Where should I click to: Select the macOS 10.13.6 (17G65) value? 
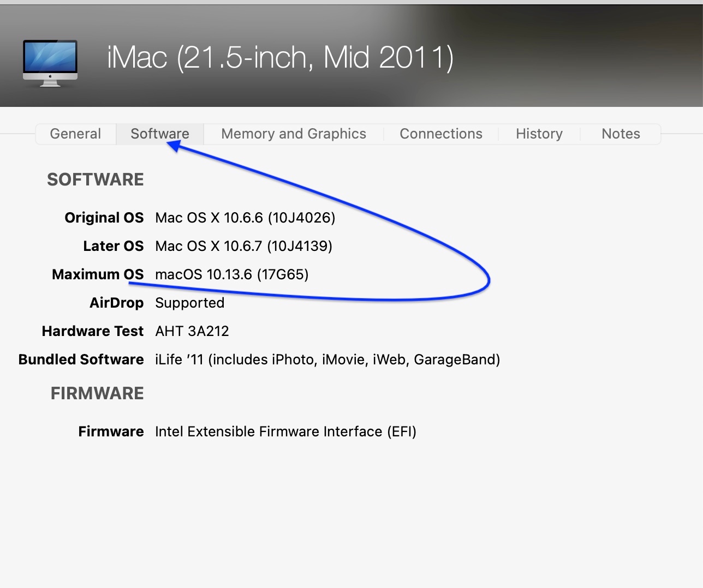point(232,274)
